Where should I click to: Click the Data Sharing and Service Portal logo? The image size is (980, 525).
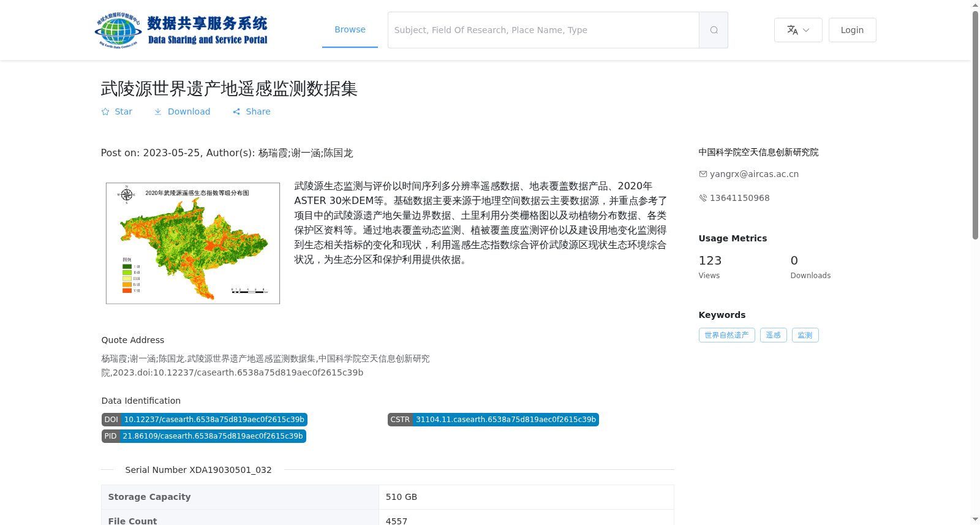181,30
